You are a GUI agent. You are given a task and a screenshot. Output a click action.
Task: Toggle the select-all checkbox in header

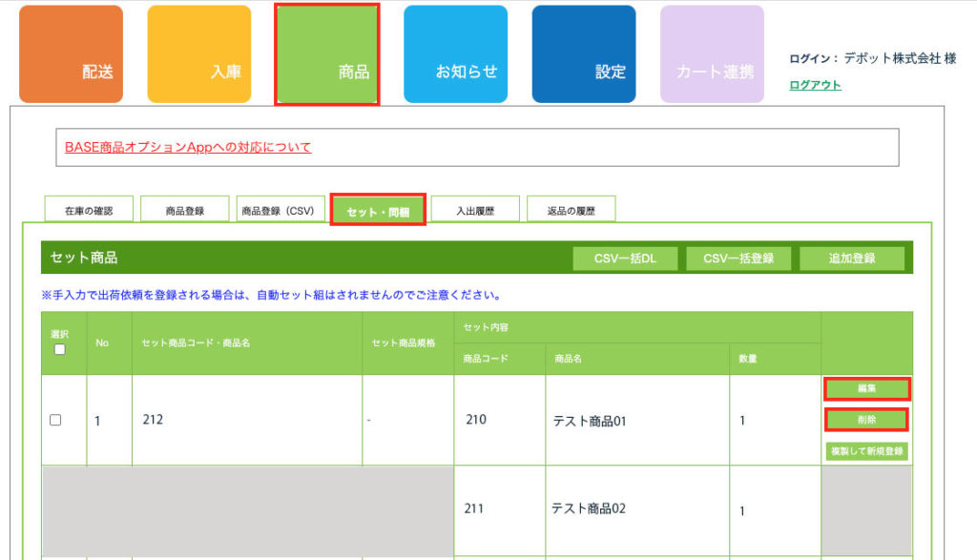[60, 350]
